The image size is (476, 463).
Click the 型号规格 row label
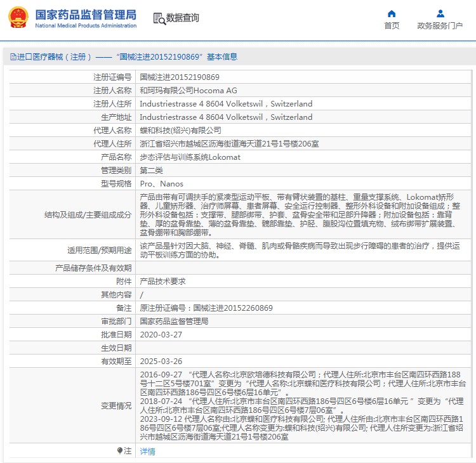point(116,184)
